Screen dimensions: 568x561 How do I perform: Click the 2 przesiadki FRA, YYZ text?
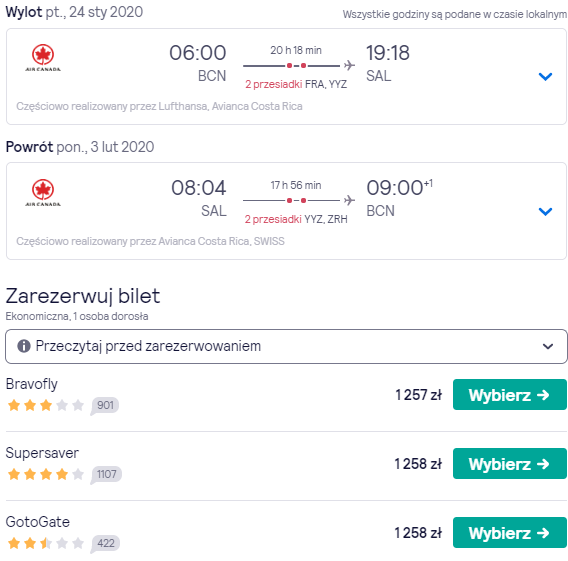point(296,84)
